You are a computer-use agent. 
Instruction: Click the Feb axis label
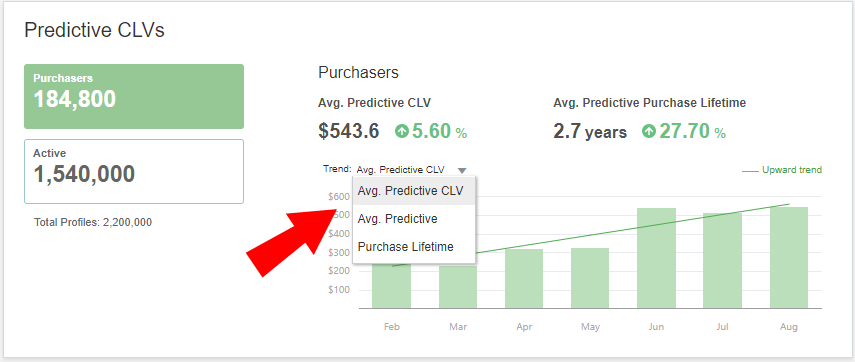pos(392,327)
